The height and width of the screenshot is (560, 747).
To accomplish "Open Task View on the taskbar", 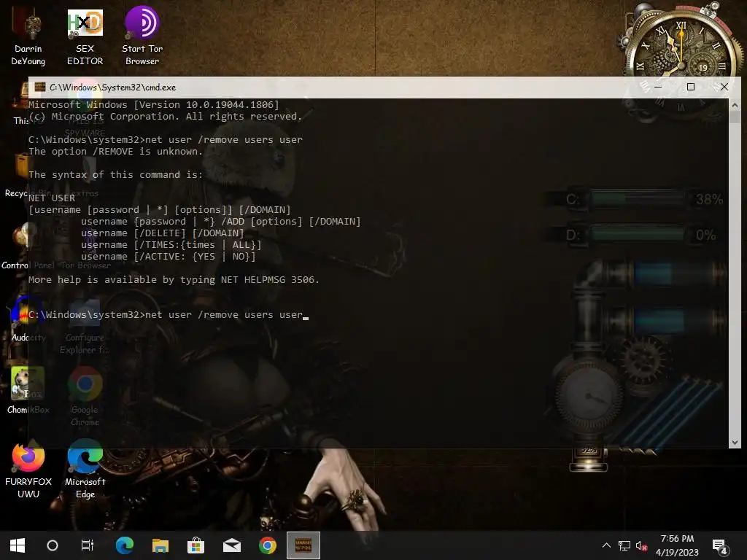I will 88,545.
